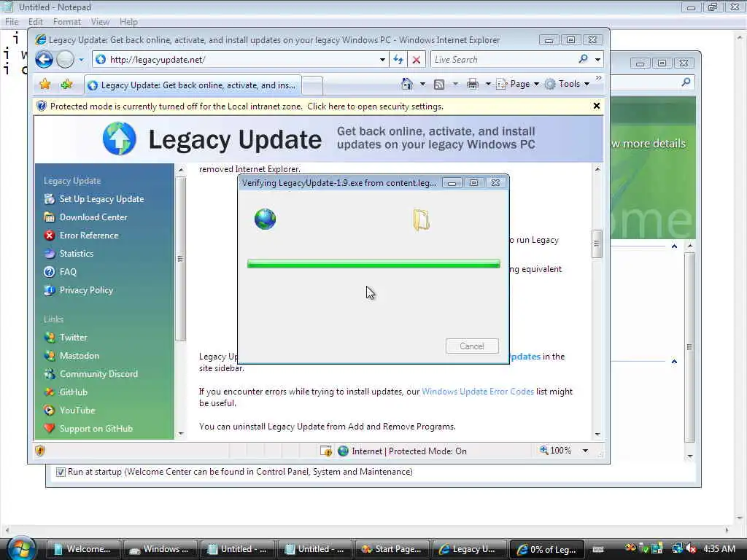Open the Notepad Format menu

tap(66, 21)
